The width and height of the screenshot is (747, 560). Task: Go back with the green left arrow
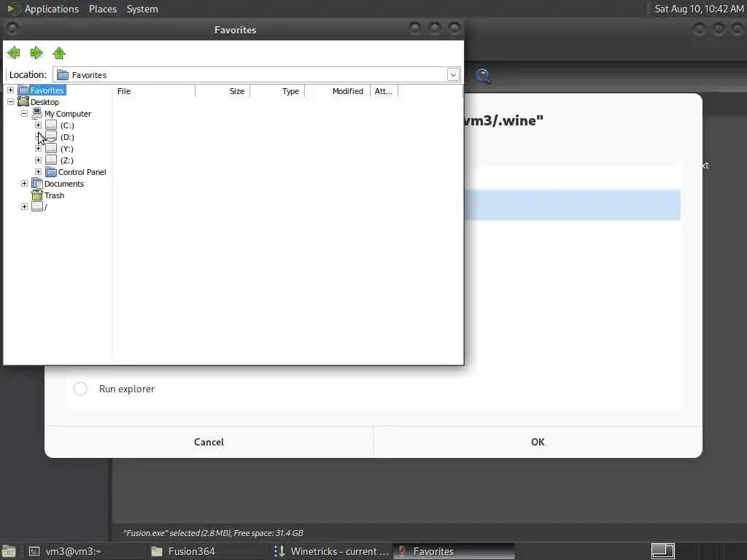point(14,52)
